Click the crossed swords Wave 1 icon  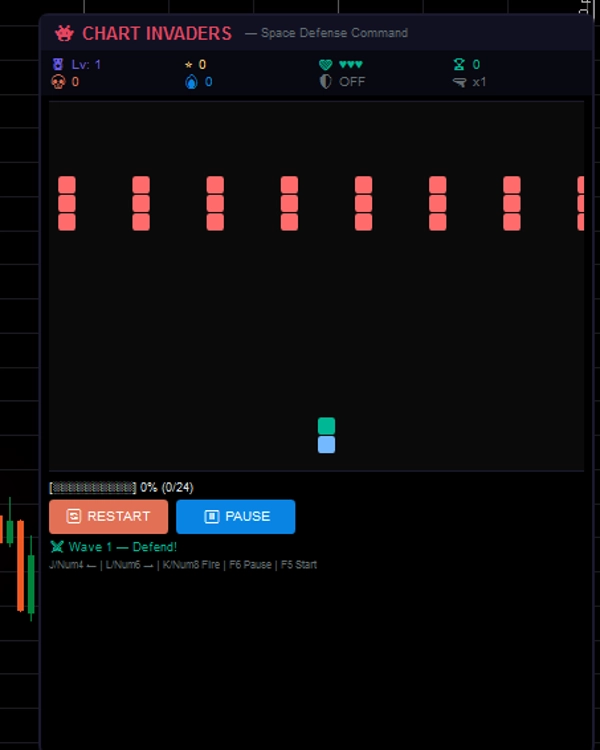click(x=57, y=546)
